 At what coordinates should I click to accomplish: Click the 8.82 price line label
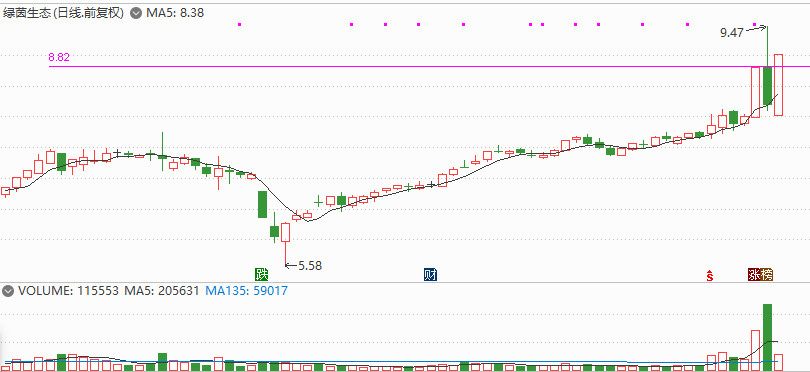point(59,57)
